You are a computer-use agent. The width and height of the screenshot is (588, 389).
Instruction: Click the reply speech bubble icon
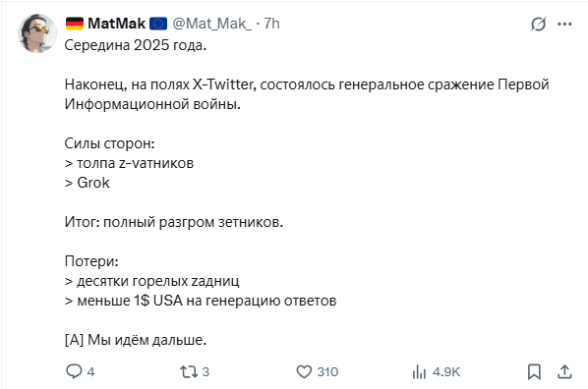[x=74, y=371]
